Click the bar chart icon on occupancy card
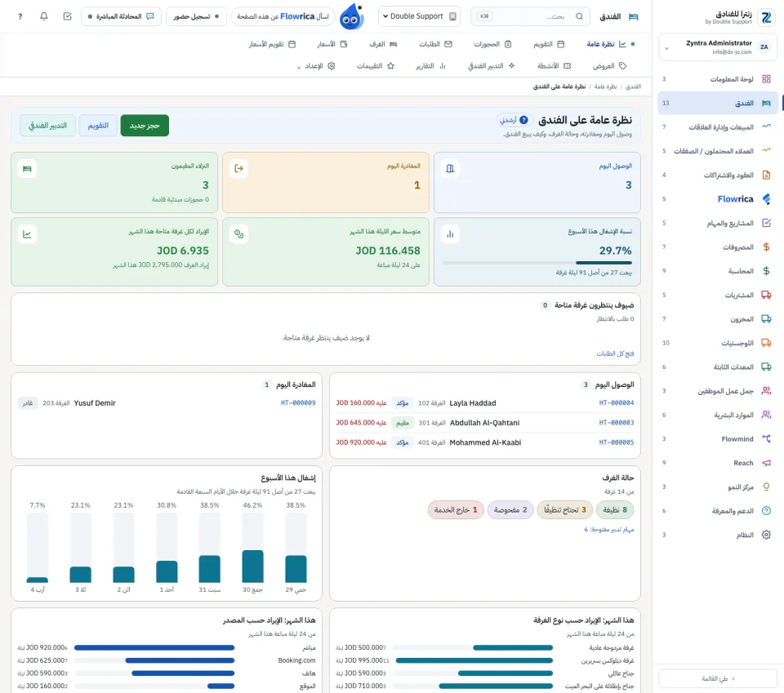 450,233
